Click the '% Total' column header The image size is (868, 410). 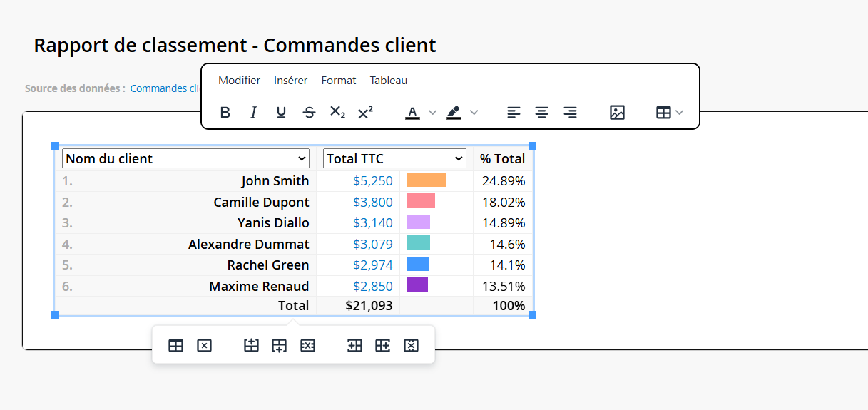point(502,158)
